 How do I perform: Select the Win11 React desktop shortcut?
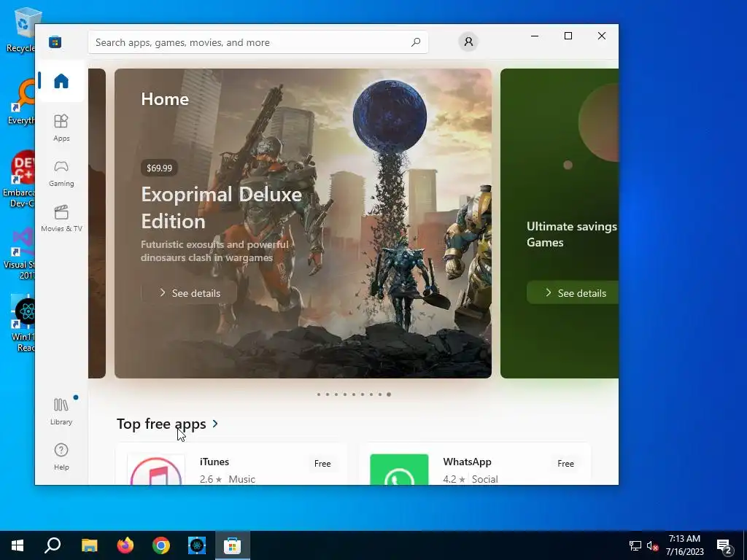coord(23,324)
